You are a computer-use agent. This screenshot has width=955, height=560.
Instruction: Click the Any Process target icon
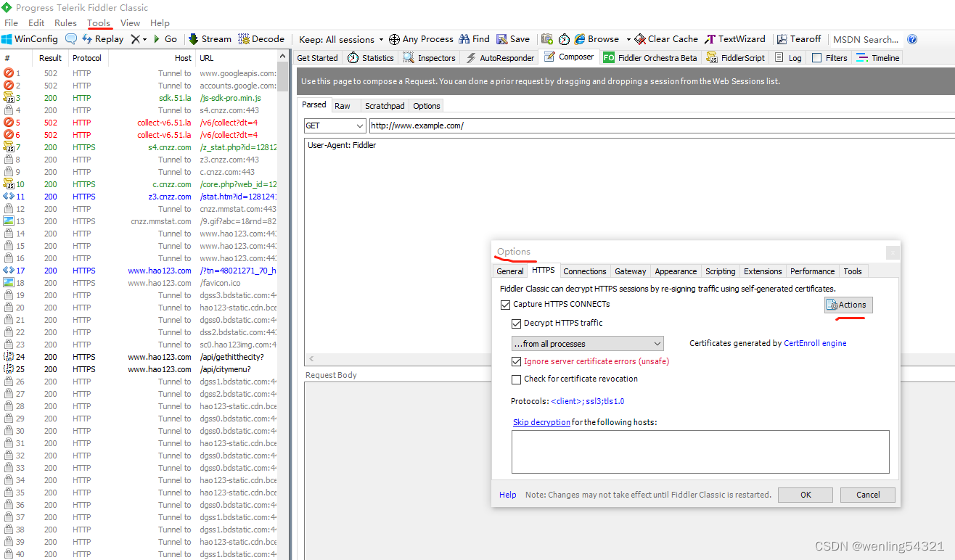(x=394, y=39)
